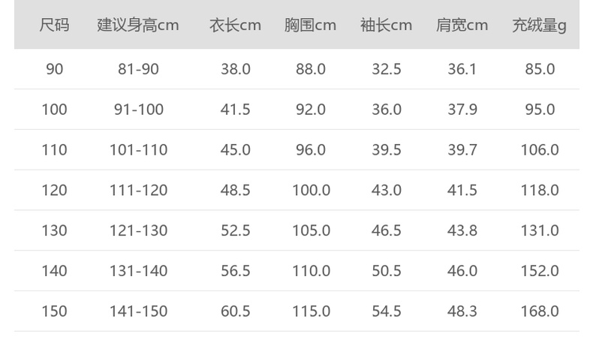Click the sleeve length 50.5 cell
The height and width of the screenshot is (364, 593).
click(x=387, y=271)
